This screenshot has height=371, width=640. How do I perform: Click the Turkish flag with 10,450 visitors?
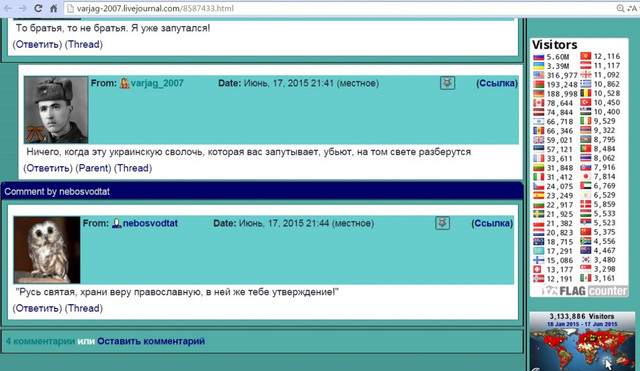[586, 102]
